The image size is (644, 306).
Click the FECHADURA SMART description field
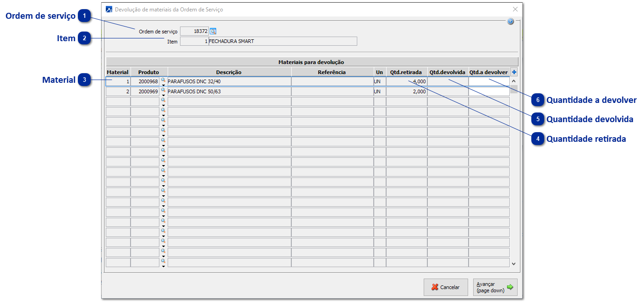[283, 41]
